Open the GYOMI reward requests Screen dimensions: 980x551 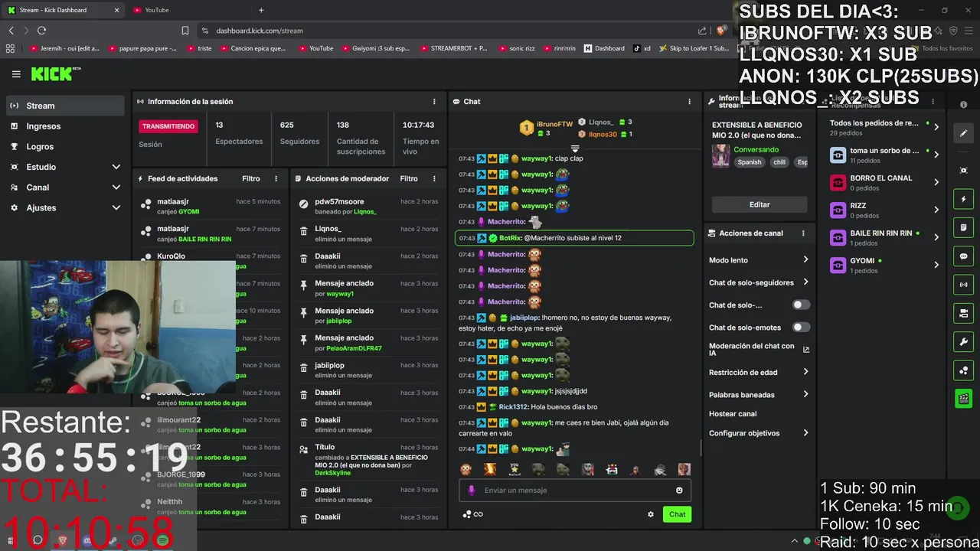point(885,265)
